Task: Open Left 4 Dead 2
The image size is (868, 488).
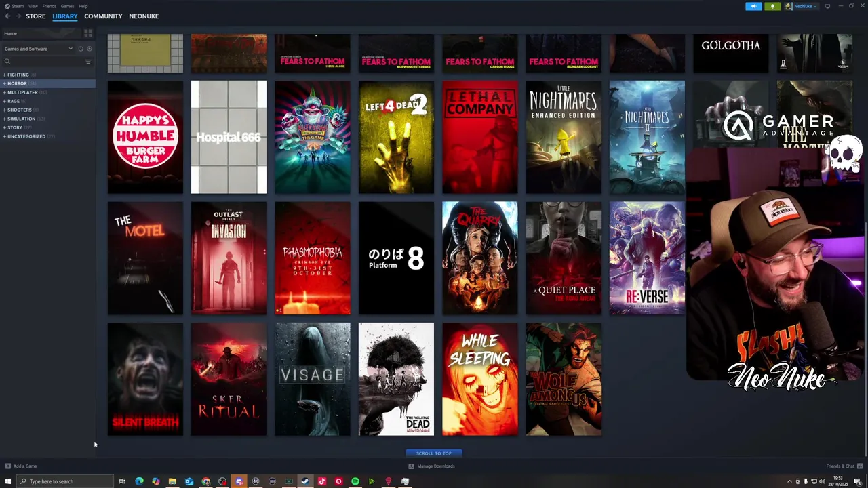Action: tap(396, 137)
